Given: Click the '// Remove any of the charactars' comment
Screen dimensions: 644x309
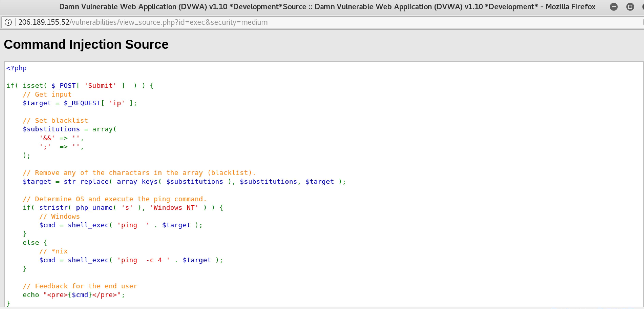Looking at the screenshot, I should [139, 173].
